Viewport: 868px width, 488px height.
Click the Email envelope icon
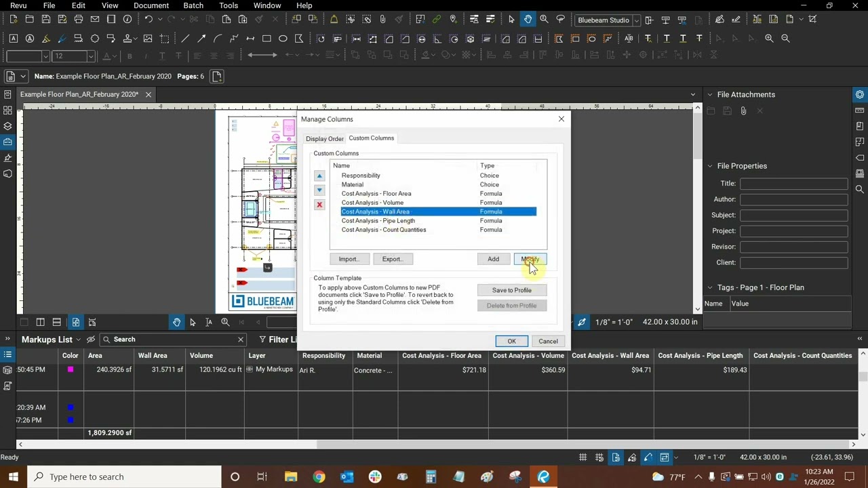[95, 20]
